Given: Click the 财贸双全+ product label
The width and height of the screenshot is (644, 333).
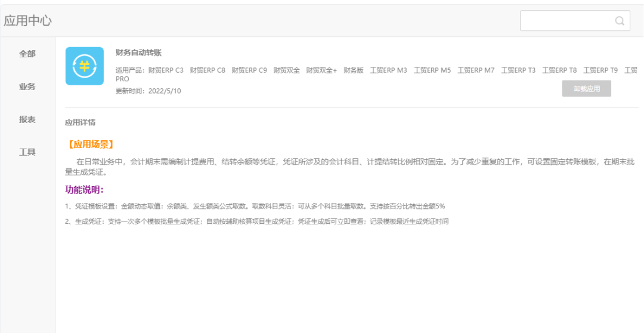Looking at the screenshot, I should pos(321,70).
